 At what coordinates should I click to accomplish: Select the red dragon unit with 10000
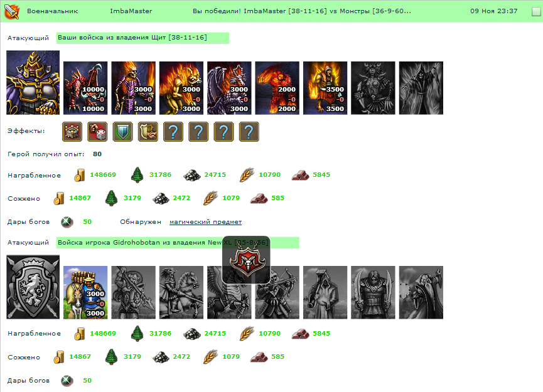85,88
